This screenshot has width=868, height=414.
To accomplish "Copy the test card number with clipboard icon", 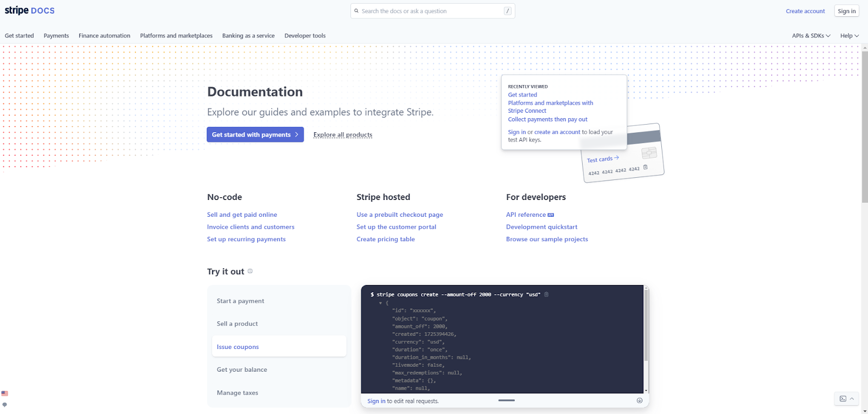I will pos(645,167).
